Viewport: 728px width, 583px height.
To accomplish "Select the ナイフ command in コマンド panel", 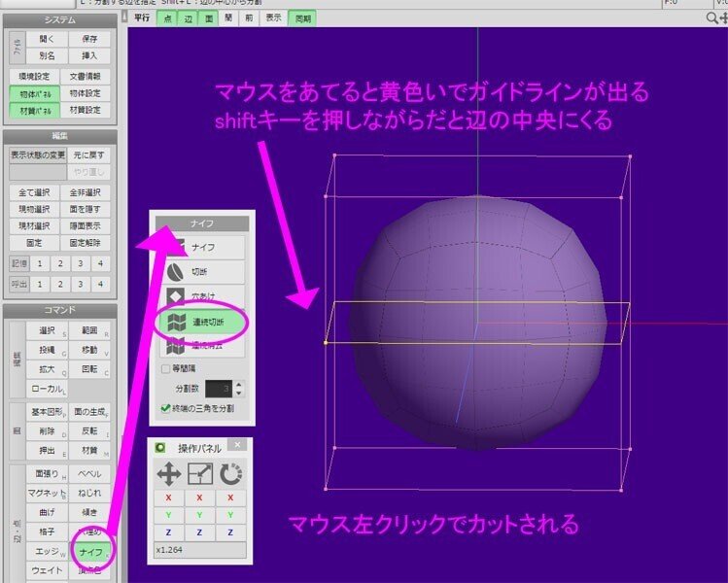I will click(91, 552).
